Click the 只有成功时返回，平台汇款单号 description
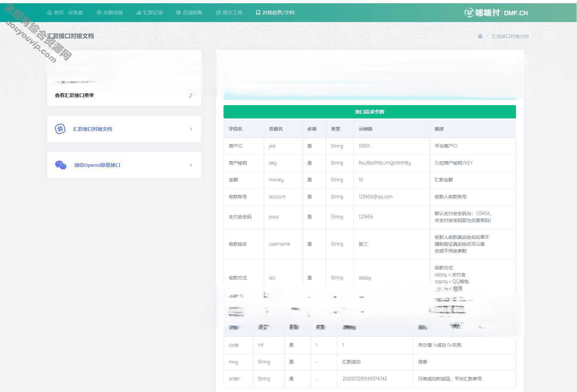 tap(450, 379)
